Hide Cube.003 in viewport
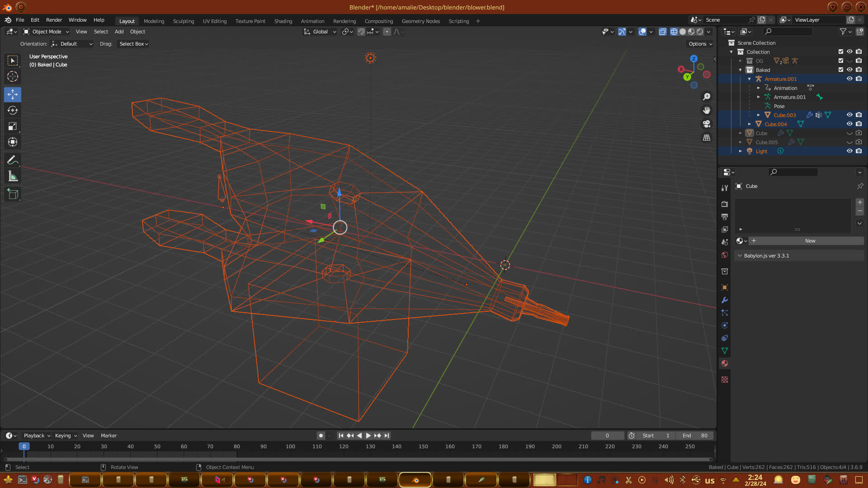Viewport: 868px width, 488px height. click(849, 115)
